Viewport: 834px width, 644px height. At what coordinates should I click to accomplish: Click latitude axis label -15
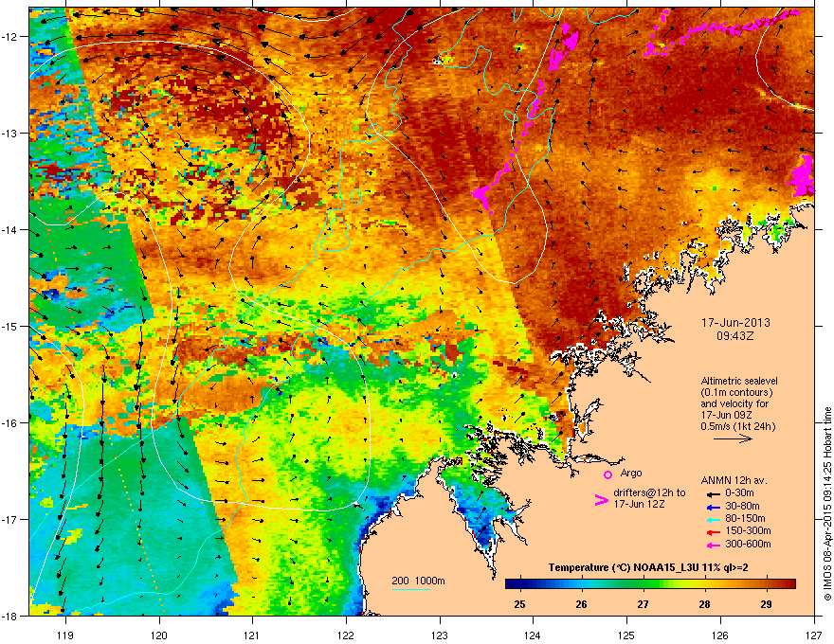[10, 327]
